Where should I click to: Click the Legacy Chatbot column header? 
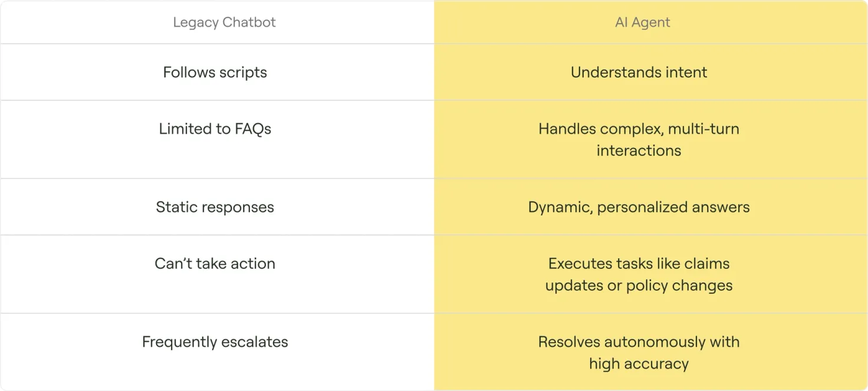224,22
